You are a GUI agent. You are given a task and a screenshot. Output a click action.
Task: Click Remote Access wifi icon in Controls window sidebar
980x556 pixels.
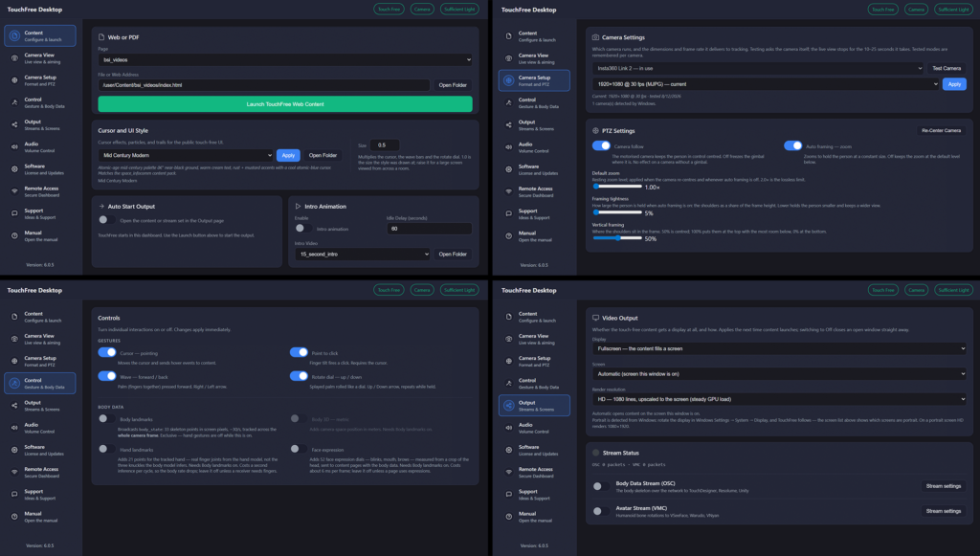(14, 472)
